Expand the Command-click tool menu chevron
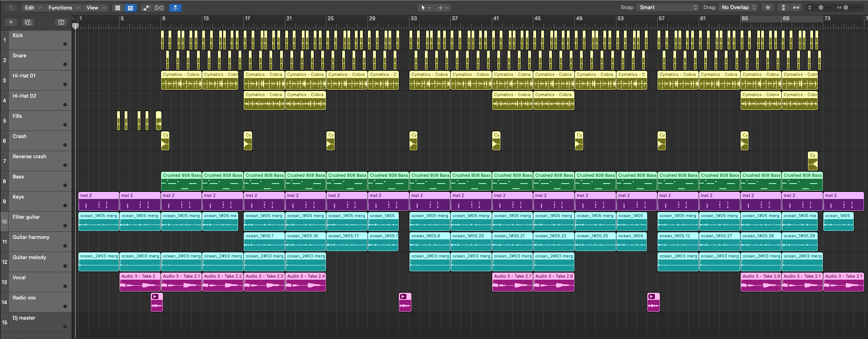Viewport: 868px width, 339px height. click(x=447, y=8)
